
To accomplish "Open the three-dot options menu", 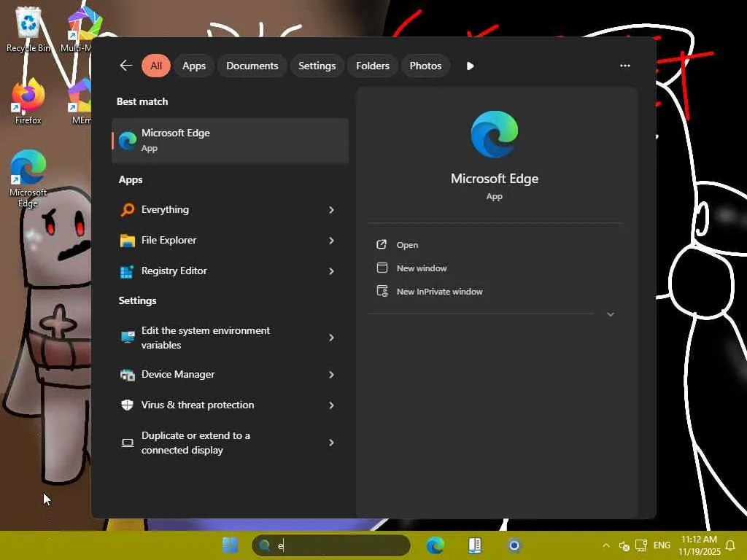I will 625,66.
